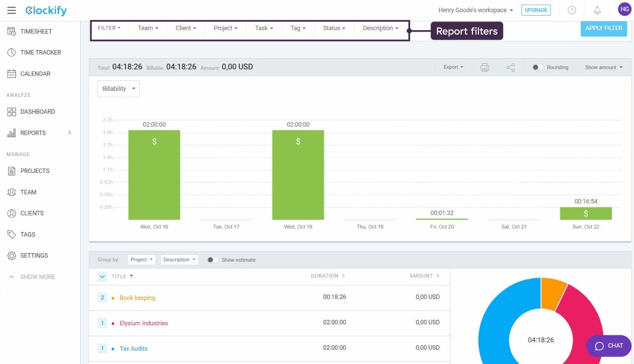634x364 pixels.
Task: Open the HG user avatar
Action: click(624, 10)
